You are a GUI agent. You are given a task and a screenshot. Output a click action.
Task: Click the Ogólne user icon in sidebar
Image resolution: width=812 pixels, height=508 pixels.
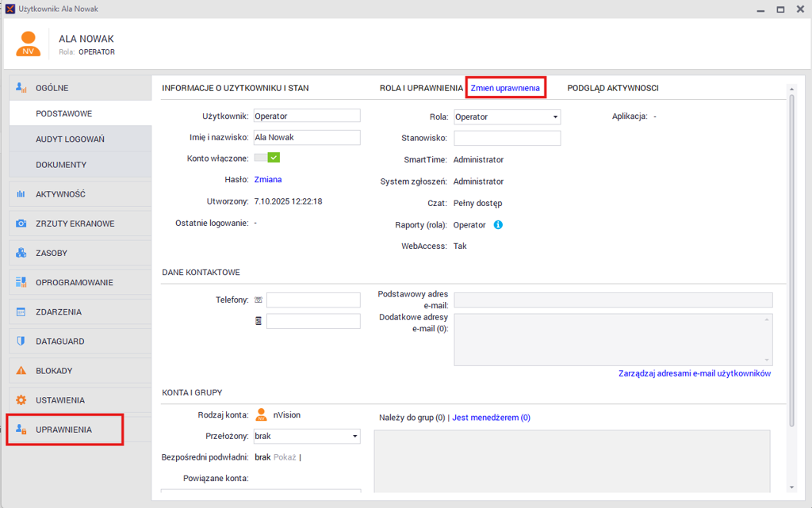(x=21, y=88)
